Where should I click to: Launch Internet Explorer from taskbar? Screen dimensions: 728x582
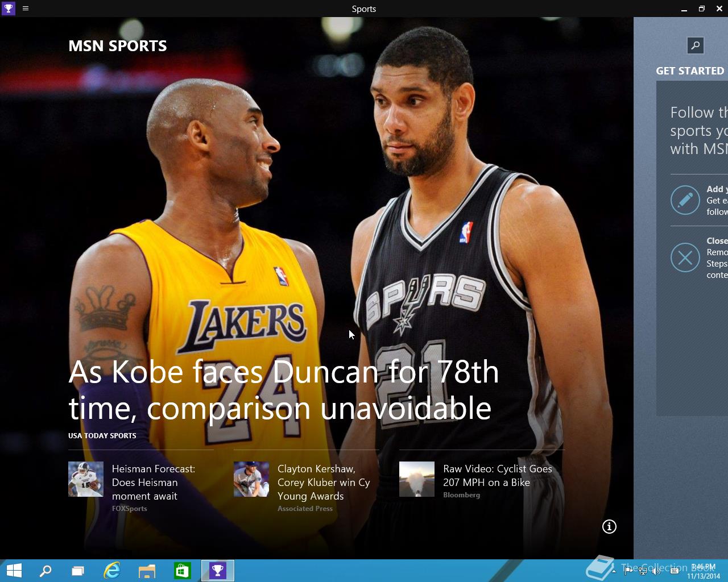pyautogui.click(x=112, y=571)
